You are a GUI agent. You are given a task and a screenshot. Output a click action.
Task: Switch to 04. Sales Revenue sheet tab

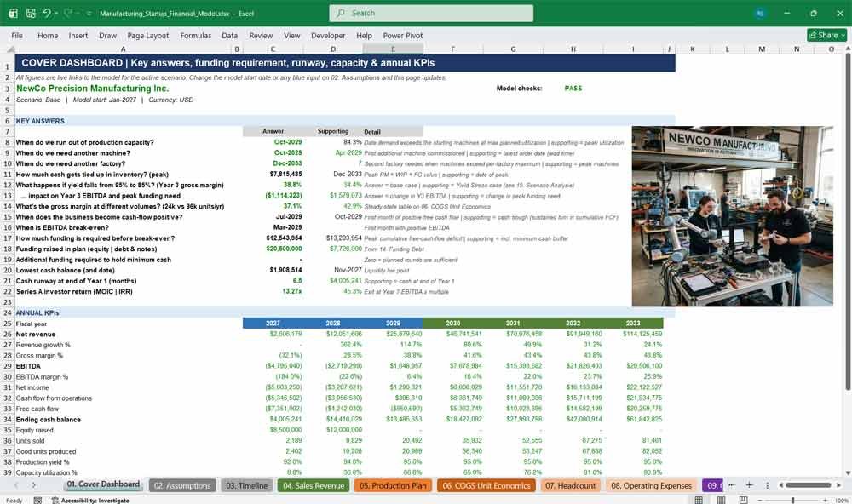(314, 485)
